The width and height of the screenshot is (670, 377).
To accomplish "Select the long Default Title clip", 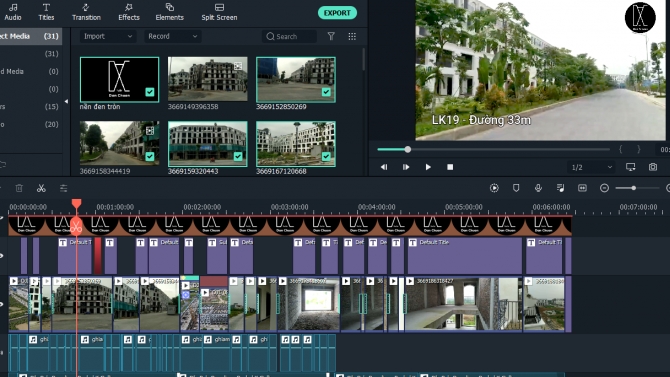I will (464, 256).
